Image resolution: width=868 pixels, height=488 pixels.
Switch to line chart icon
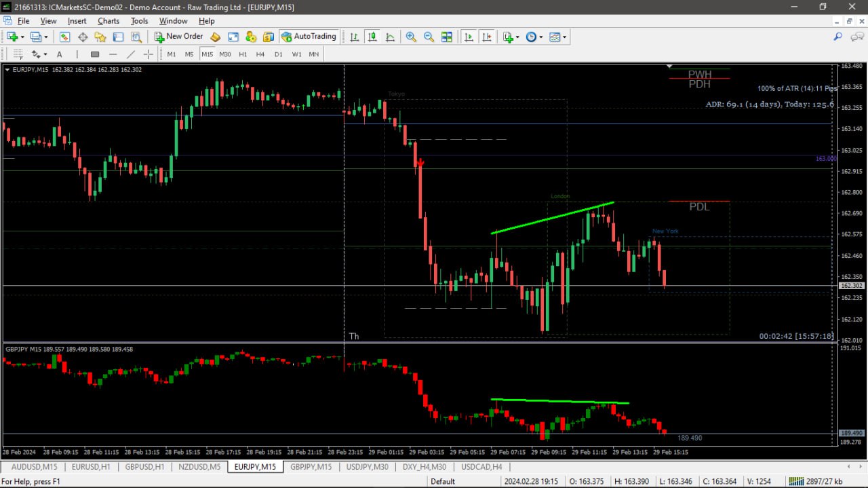389,37
